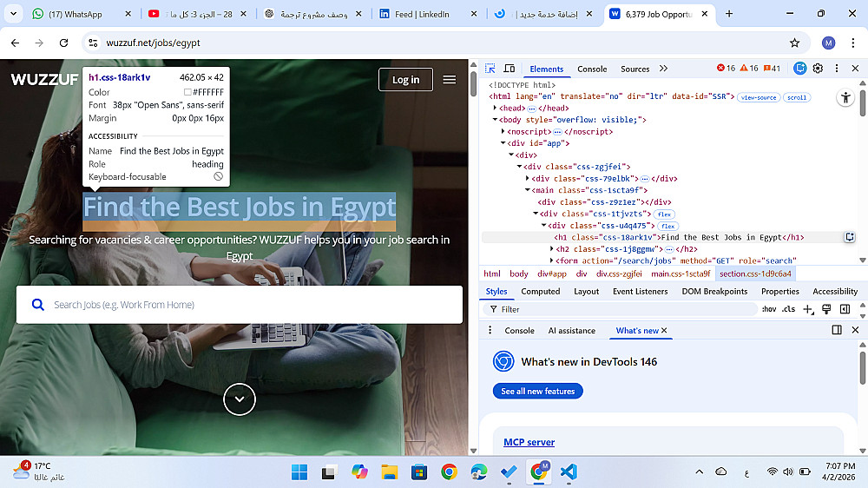Open Visual Studio Code from taskbar
868x488 pixels.
569,472
